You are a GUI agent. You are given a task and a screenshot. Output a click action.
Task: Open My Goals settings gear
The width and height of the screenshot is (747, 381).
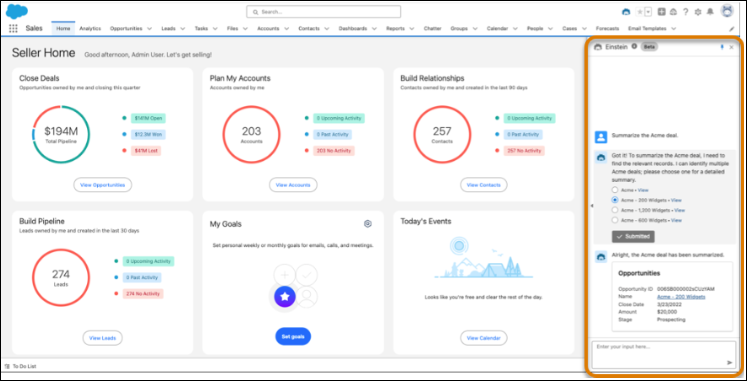pos(367,224)
